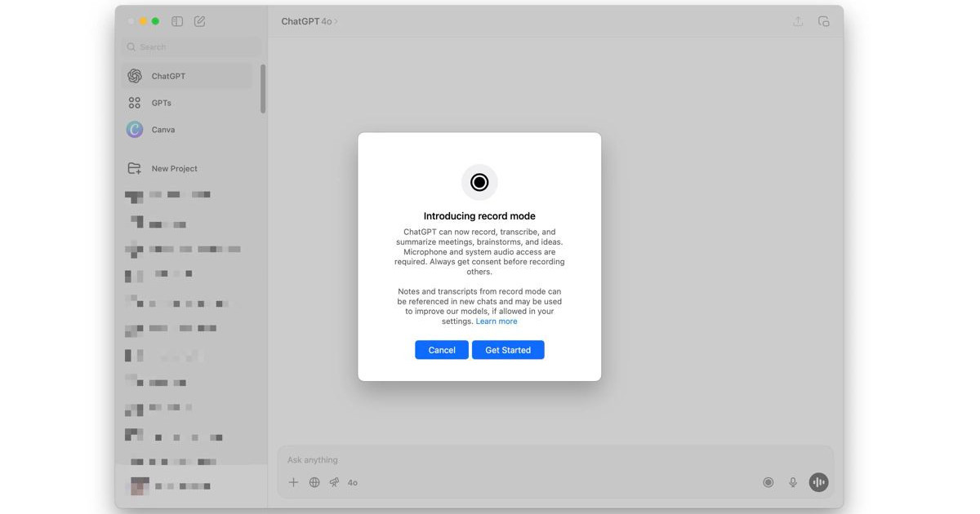Click the plus attach icon
980x514 pixels.
click(x=293, y=482)
